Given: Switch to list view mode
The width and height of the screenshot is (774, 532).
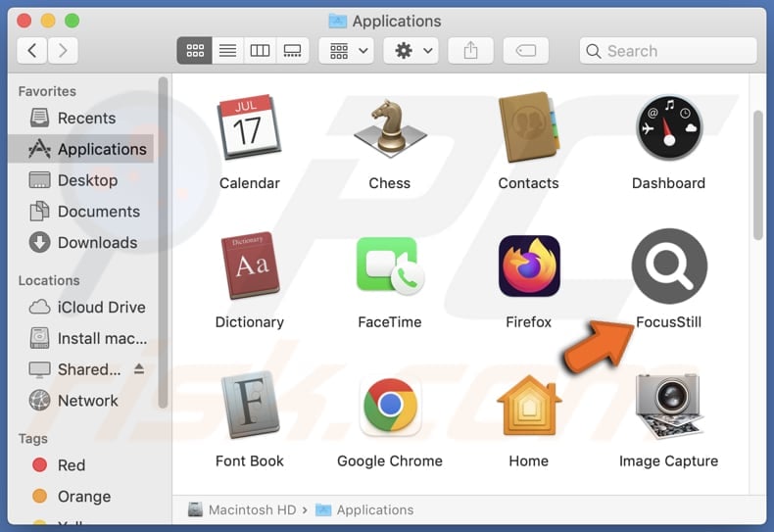Looking at the screenshot, I should [227, 51].
